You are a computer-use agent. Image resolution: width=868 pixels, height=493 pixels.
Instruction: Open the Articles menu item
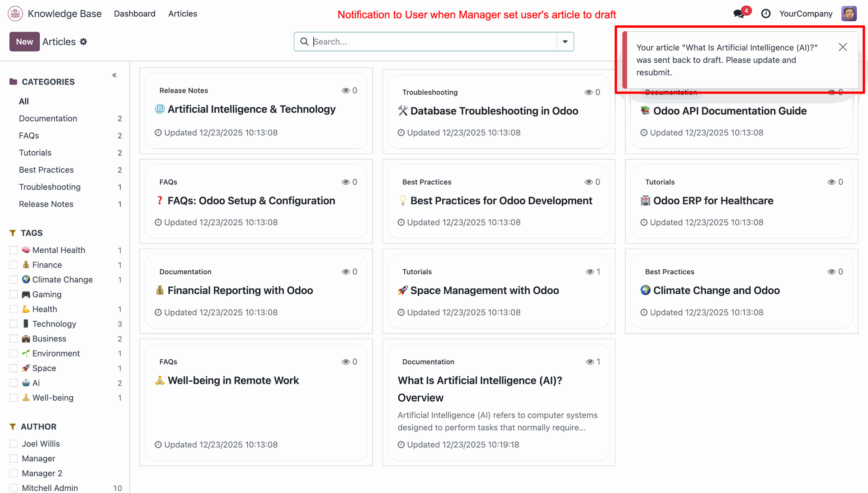(183, 14)
